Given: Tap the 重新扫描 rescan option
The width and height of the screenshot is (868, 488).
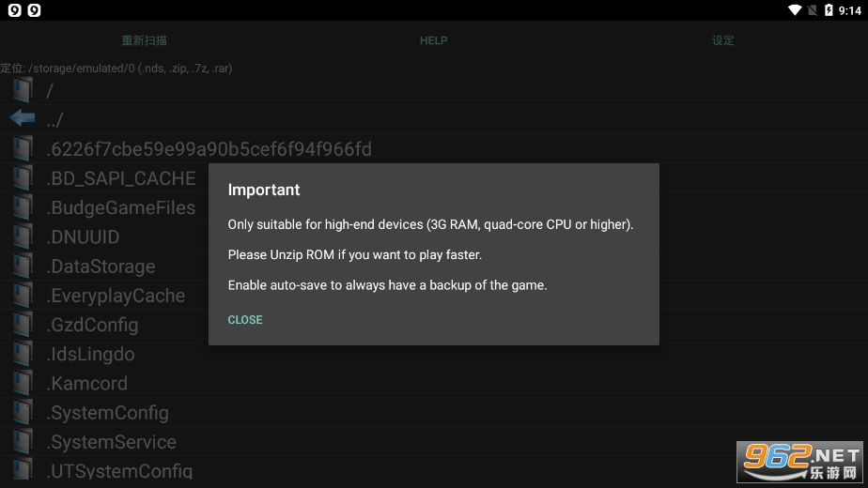Looking at the screenshot, I should (x=145, y=40).
